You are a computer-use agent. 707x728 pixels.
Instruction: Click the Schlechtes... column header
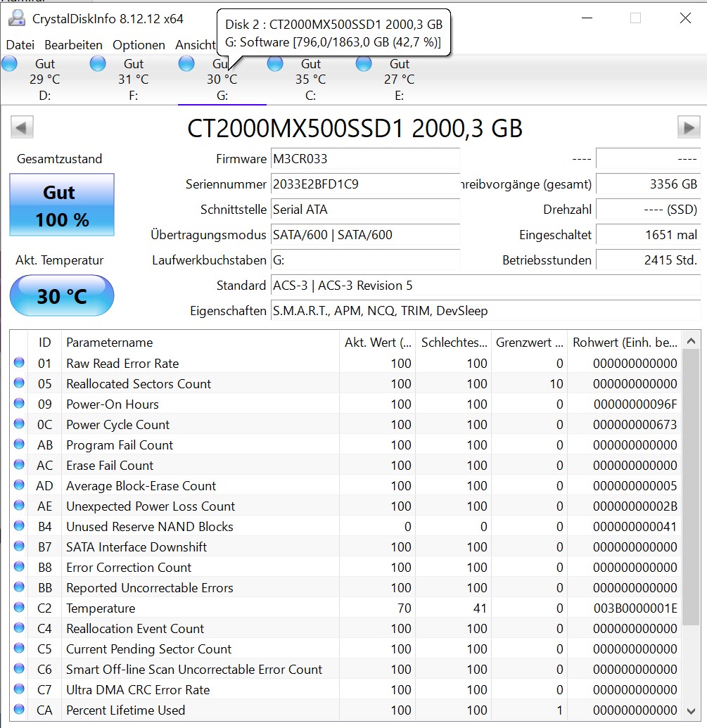click(454, 343)
